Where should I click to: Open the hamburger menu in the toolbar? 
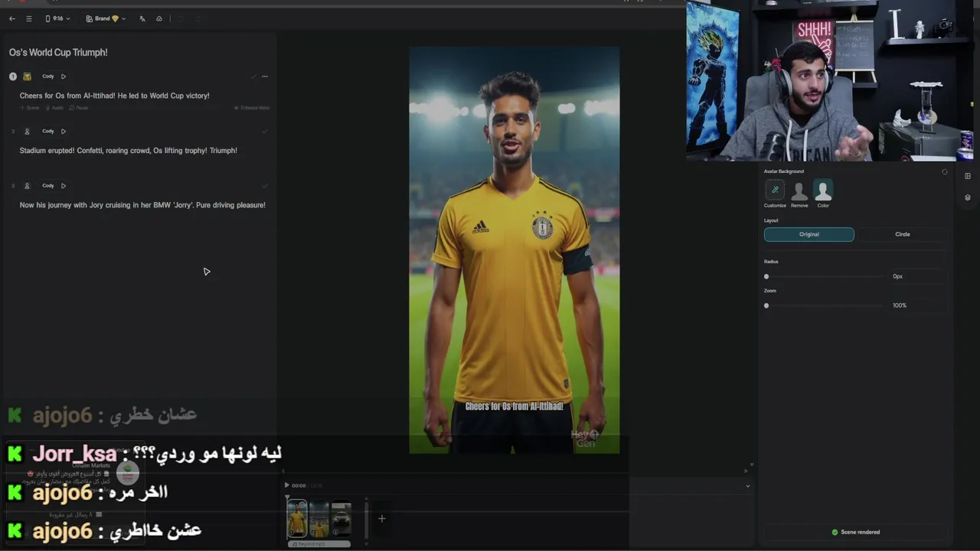(29, 18)
